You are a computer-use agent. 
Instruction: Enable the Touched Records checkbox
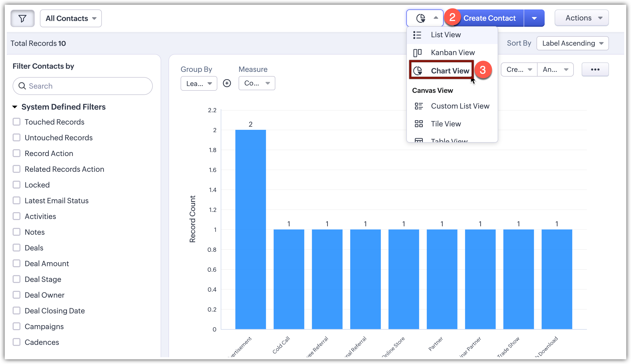[x=17, y=122]
